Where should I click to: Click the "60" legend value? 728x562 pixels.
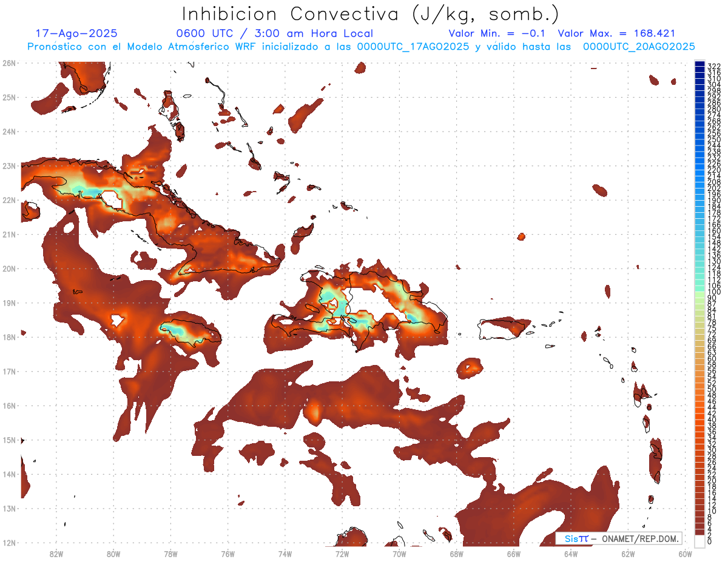coord(712,358)
